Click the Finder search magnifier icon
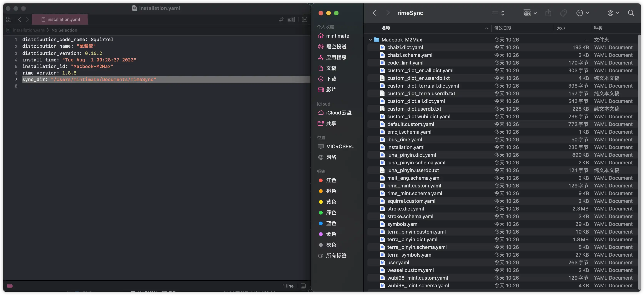This screenshot has height=295, width=644. click(631, 13)
